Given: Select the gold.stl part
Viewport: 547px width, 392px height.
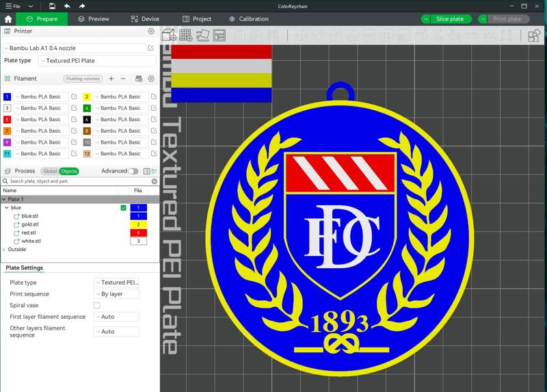Looking at the screenshot, I should tap(30, 224).
